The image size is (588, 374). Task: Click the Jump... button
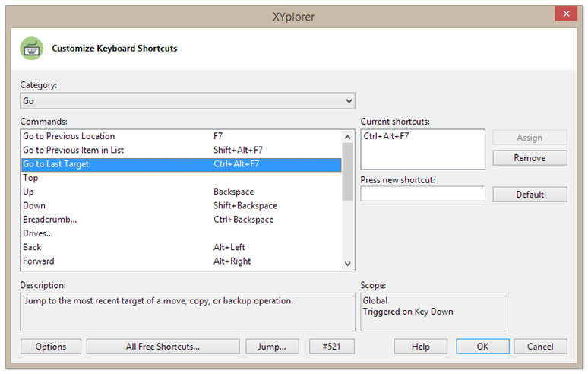coord(273,347)
